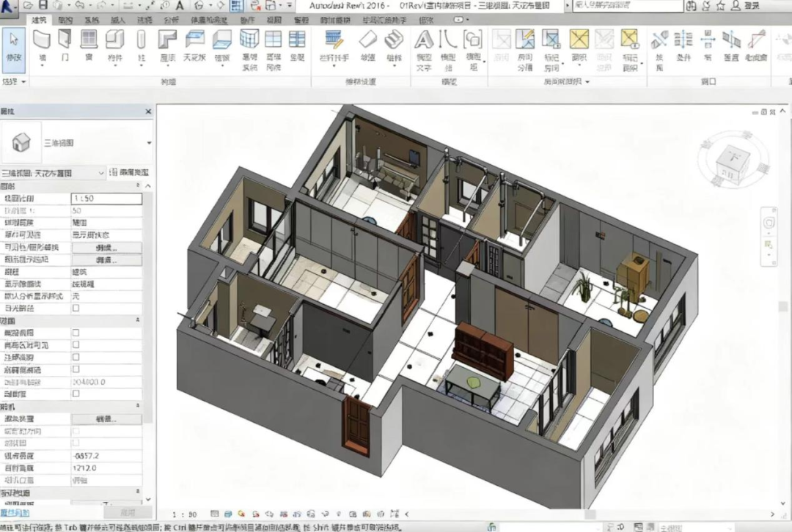Open the View (视图) ribbon tab
Image resolution: width=792 pixels, height=532 pixels.
[x=274, y=20]
